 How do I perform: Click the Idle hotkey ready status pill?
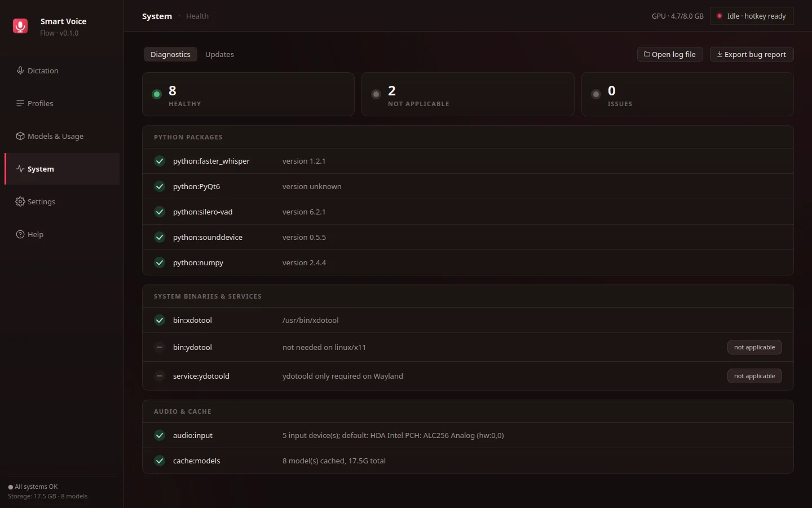(752, 16)
